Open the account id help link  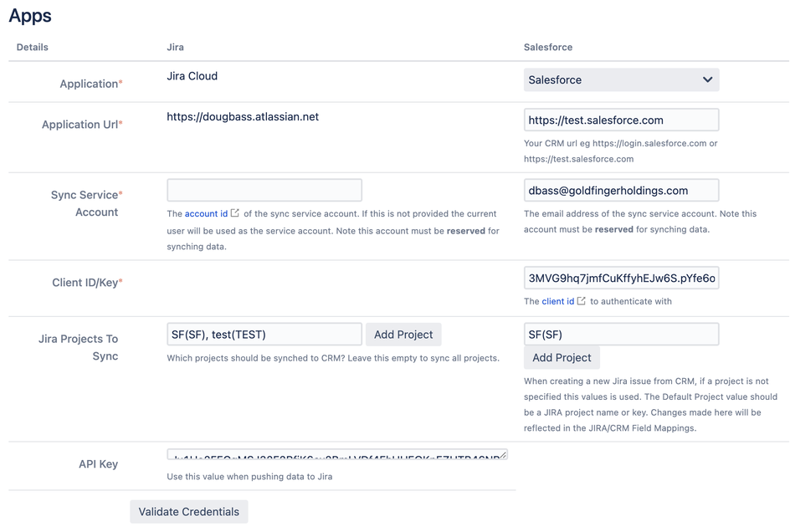206,214
